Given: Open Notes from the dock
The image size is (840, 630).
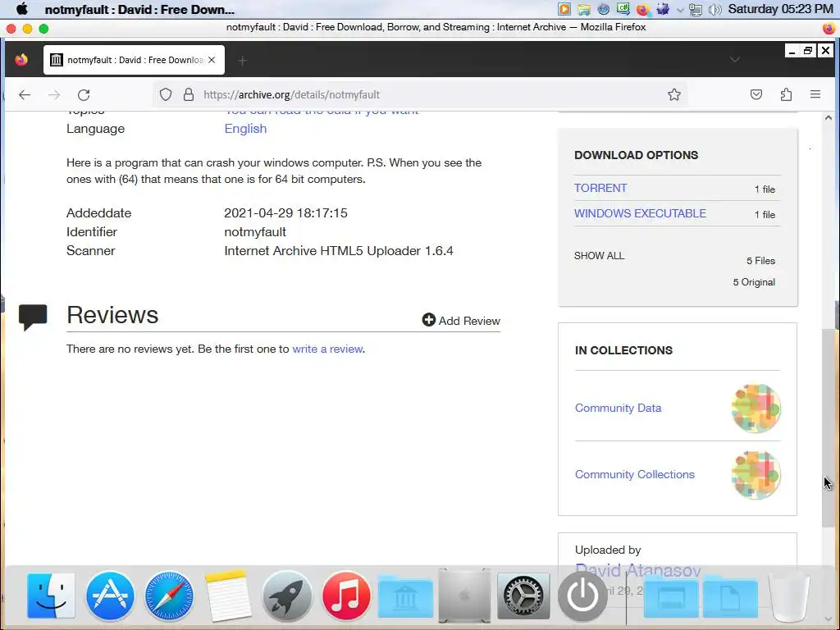Looking at the screenshot, I should 228,596.
